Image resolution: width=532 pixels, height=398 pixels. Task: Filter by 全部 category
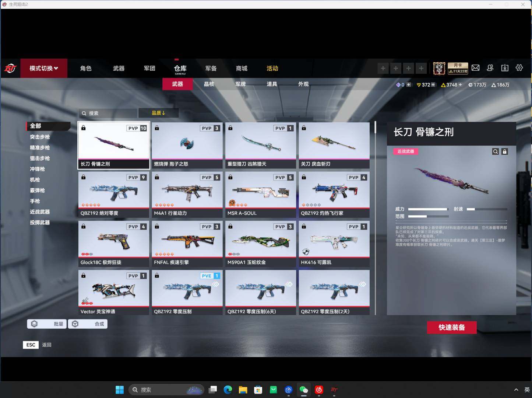pyautogui.click(x=48, y=126)
